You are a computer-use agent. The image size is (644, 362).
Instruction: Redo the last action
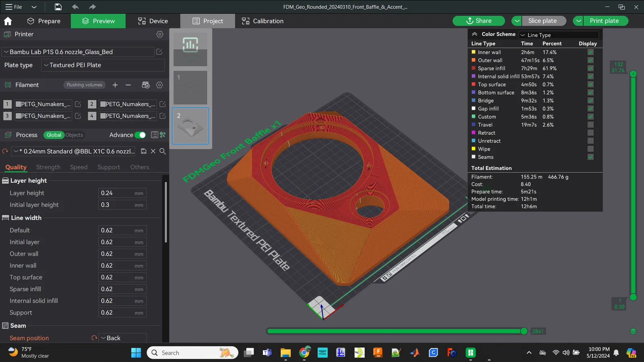point(93,7)
